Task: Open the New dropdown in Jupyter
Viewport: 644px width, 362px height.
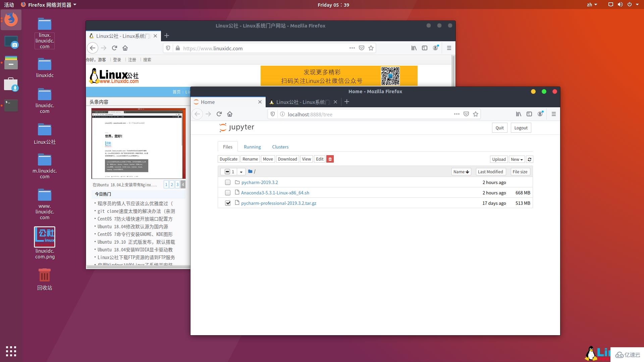Action: 517,160
